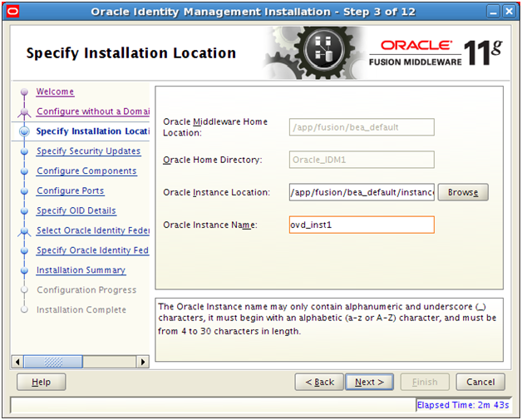Select Specify Installation Location step
522x420 pixels.
[93, 131]
